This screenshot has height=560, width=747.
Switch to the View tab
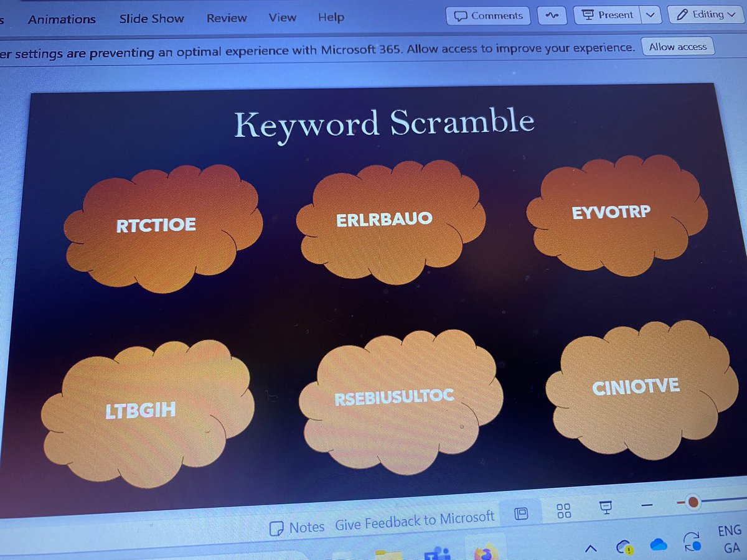pyautogui.click(x=282, y=17)
